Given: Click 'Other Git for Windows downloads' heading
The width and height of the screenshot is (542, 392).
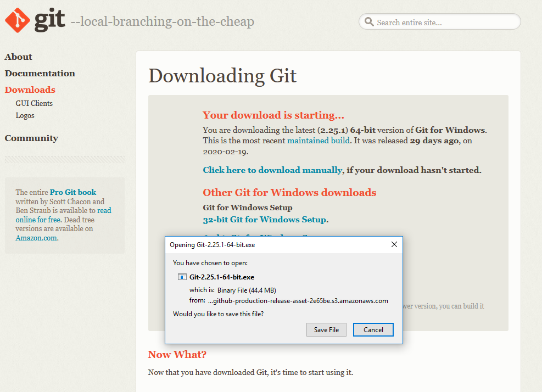Looking at the screenshot, I should click(289, 193).
